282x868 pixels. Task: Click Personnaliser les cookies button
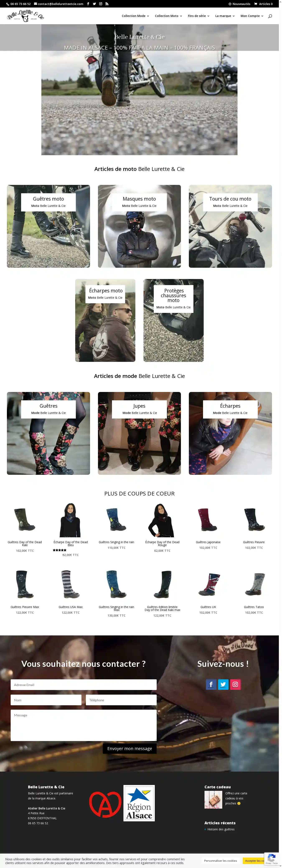pos(220,861)
